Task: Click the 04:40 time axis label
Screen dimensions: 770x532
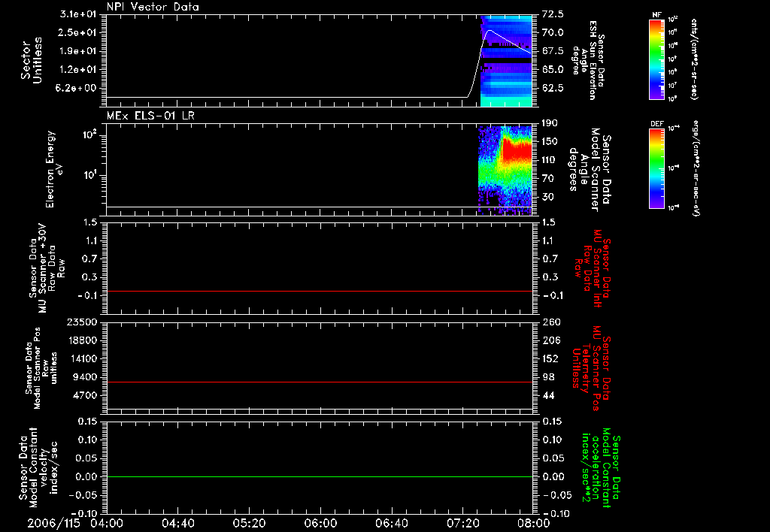Action: 177,523
